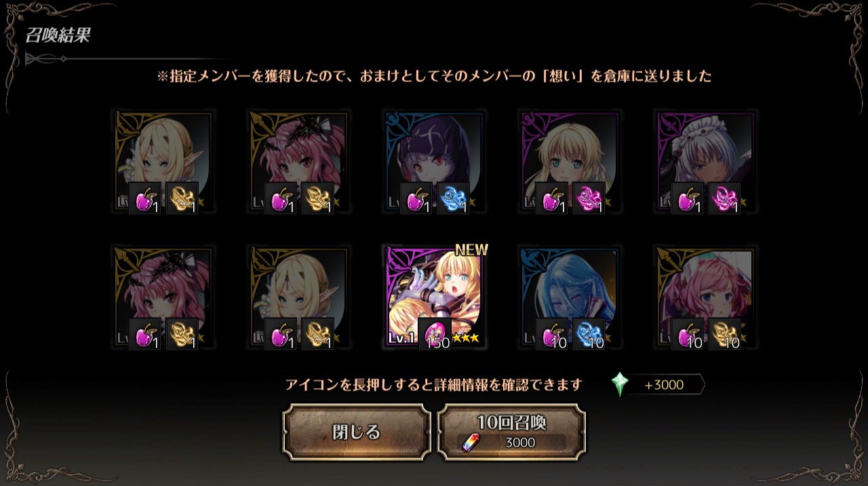Open bottom-row blonde elf card

click(299, 297)
